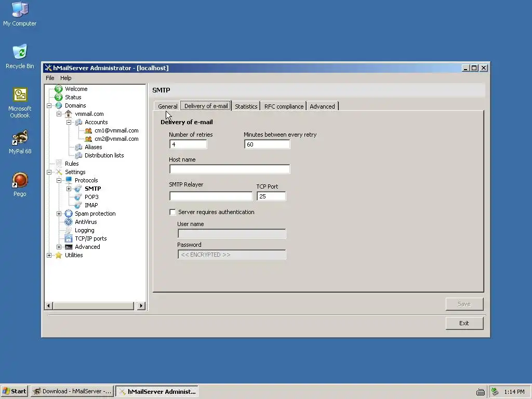The width and height of the screenshot is (532, 399).
Task: Open the Help menu
Action: coord(66,78)
